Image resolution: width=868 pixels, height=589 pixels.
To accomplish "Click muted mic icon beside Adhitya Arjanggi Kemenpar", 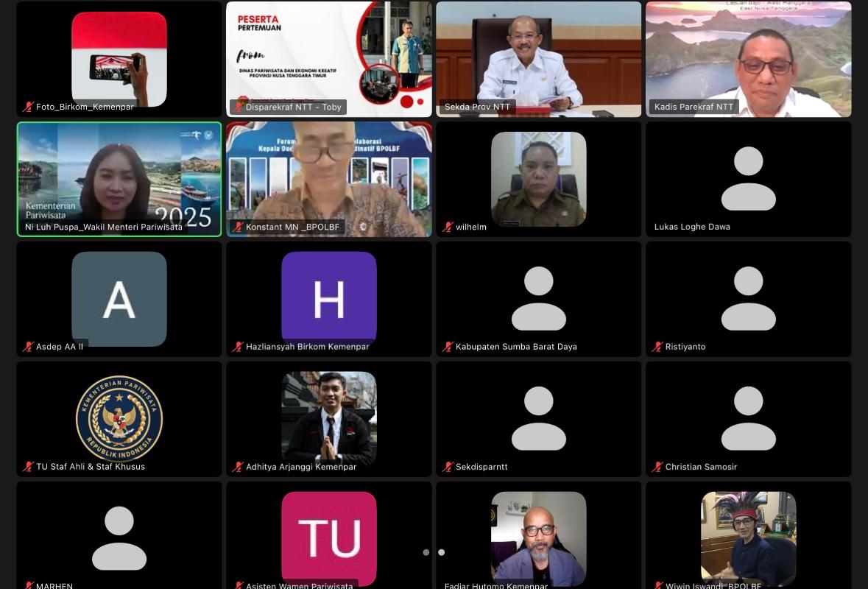I will point(238,467).
